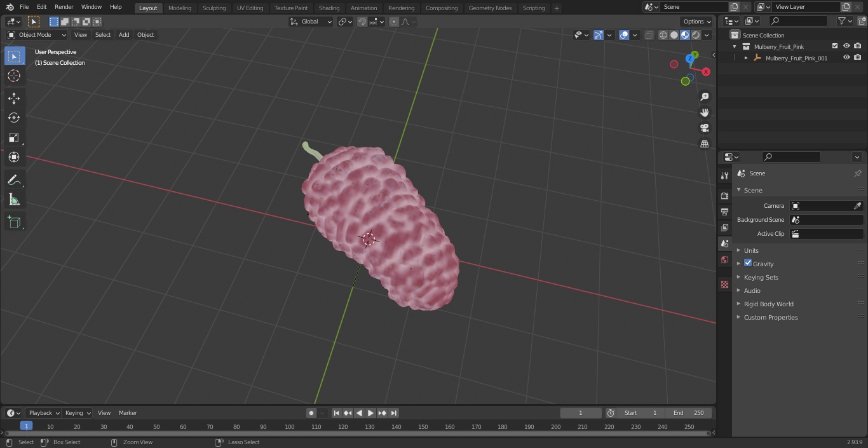Click the zoom view magnifier icon
This screenshot has width=868, height=448.
(x=704, y=97)
